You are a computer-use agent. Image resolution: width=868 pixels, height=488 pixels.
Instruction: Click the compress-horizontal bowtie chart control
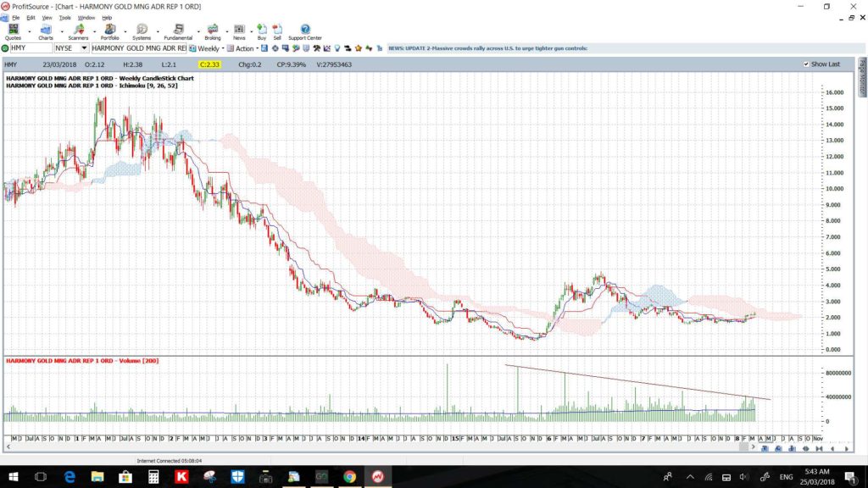click(x=819, y=449)
